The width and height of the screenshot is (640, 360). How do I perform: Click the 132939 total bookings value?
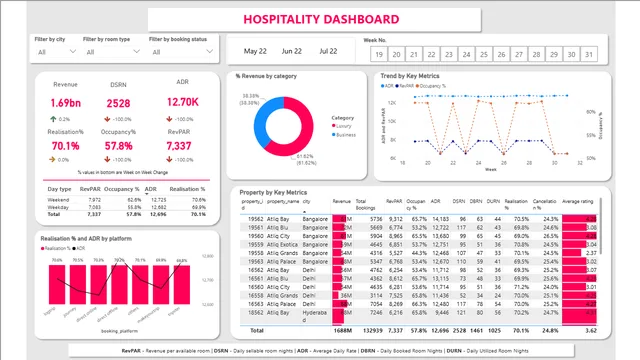(x=373, y=331)
